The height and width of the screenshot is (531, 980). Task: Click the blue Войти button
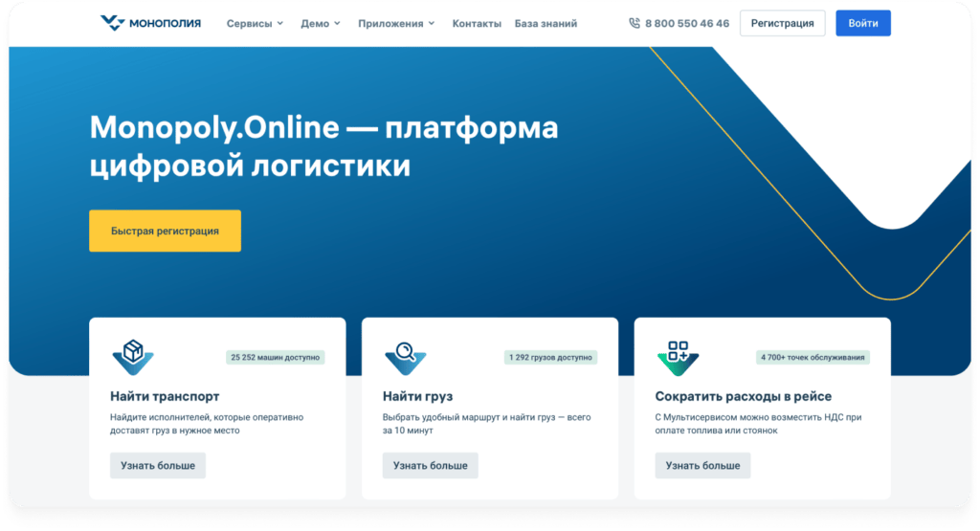pos(863,23)
